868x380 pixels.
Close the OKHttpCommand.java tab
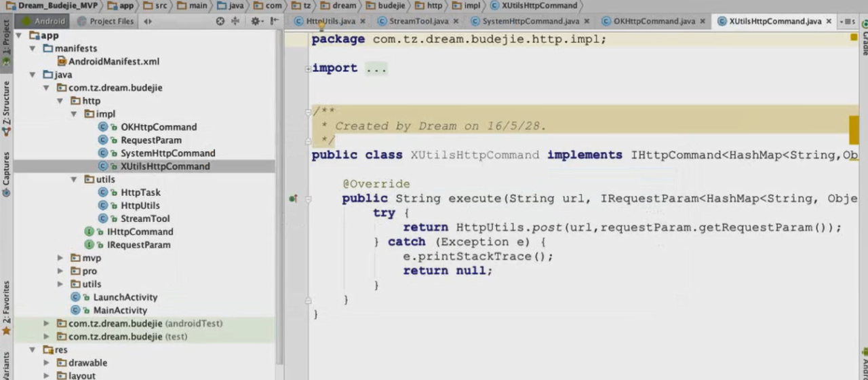click(x=703, y=22)
